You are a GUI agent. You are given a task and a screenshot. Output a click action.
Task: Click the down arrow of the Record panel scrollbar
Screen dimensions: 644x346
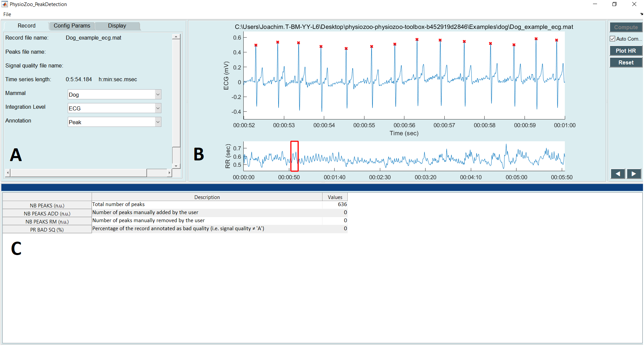176,165
